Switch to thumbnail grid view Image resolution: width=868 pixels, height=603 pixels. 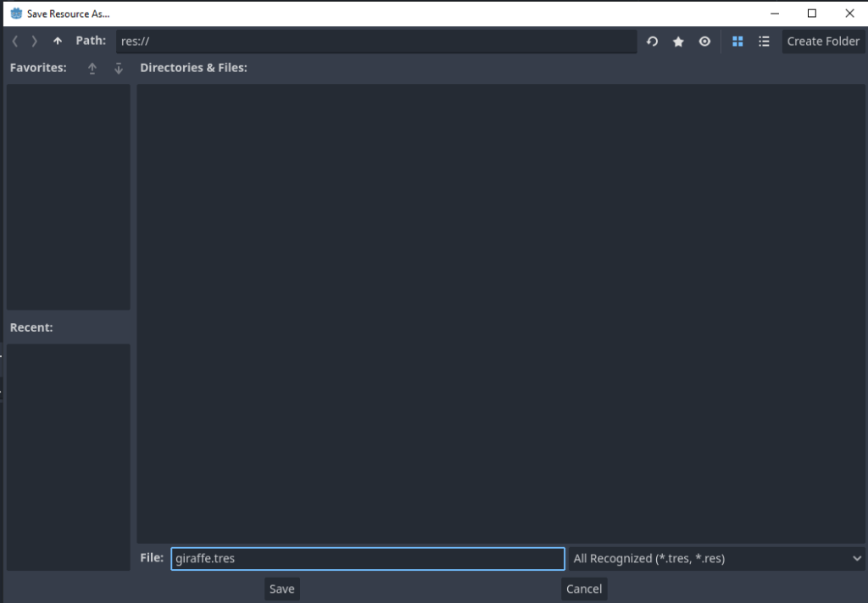tap(737, 42)
